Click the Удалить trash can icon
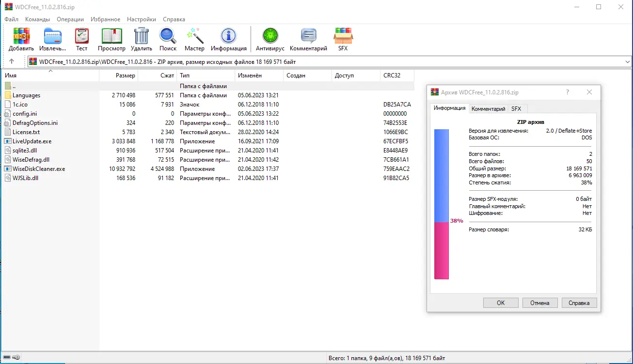Image resolution: width=633 pixels, height=364 pixels. (142, 36)
